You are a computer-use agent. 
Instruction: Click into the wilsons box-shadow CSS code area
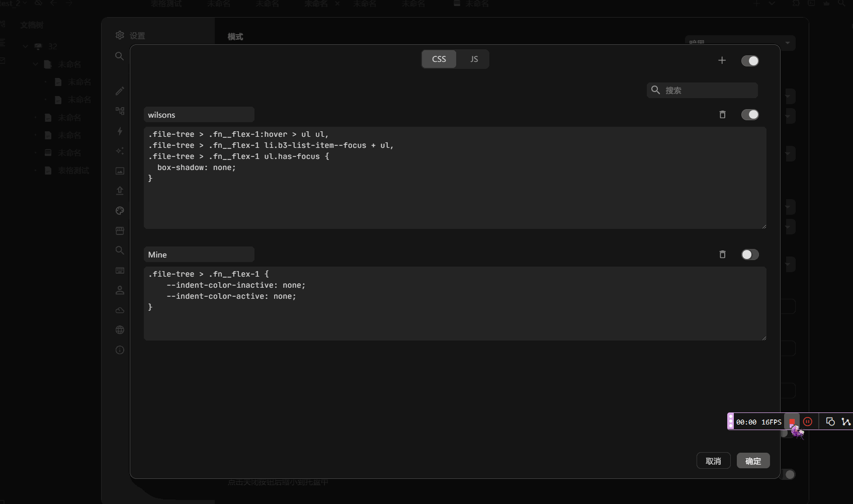[x=455, y=178]
